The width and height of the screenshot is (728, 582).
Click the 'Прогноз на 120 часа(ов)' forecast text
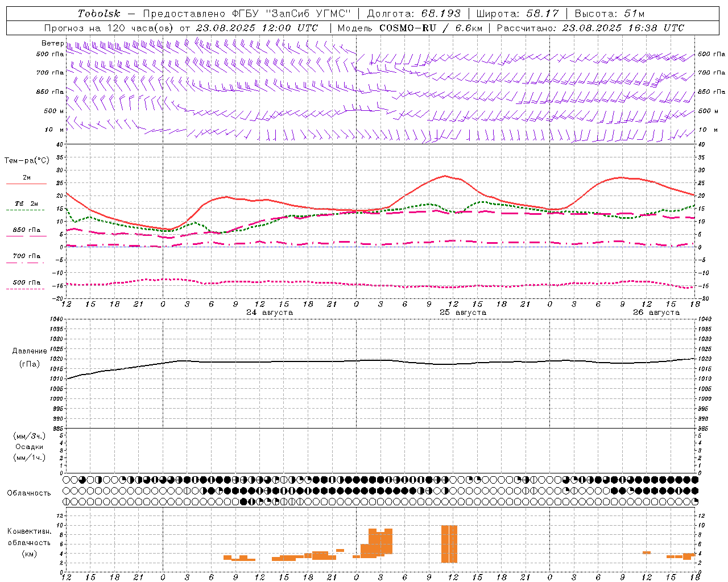109,28
